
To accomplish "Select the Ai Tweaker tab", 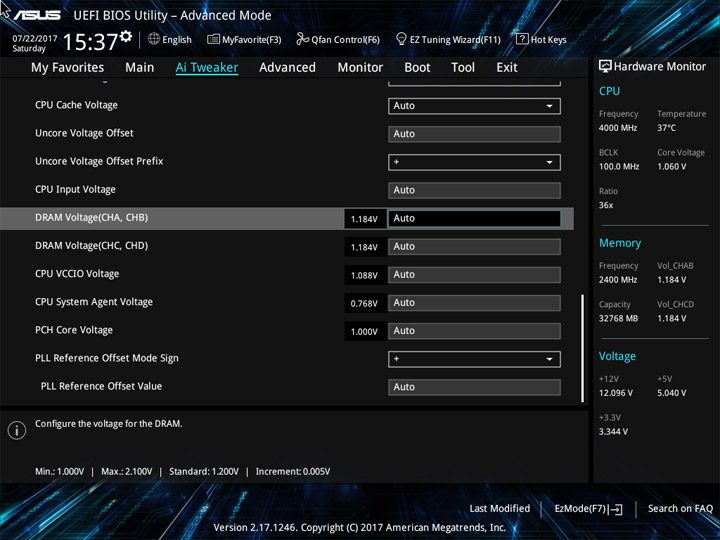I will pos(207,68).
